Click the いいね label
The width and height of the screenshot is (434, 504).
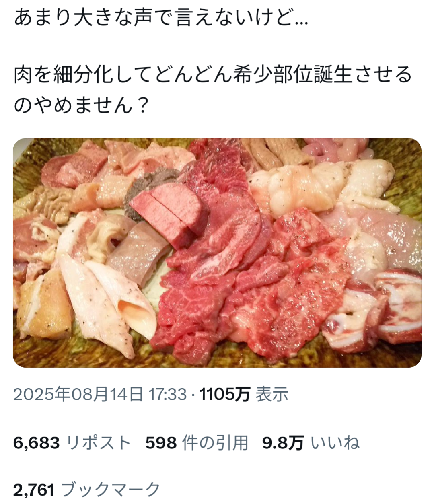tap(335, 443)
